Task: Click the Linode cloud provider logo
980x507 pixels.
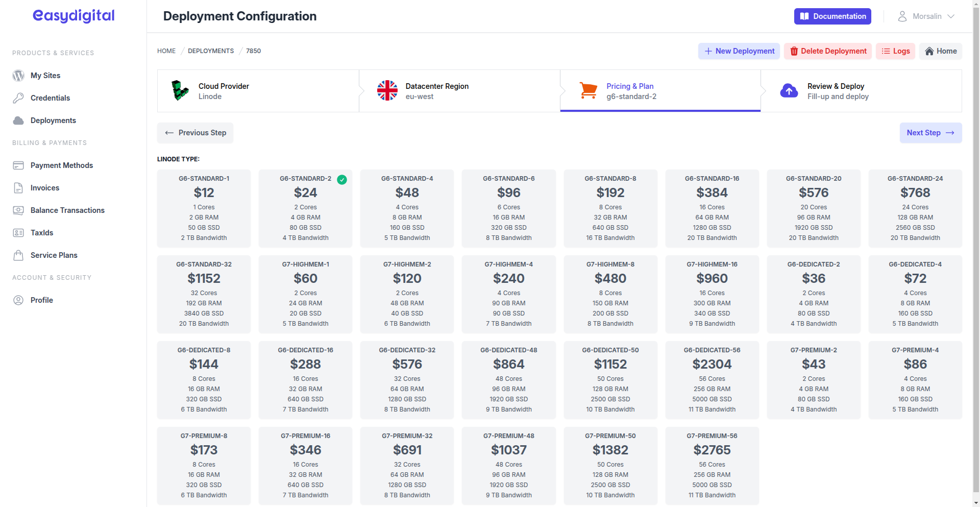Action: (x=180, y=90)
